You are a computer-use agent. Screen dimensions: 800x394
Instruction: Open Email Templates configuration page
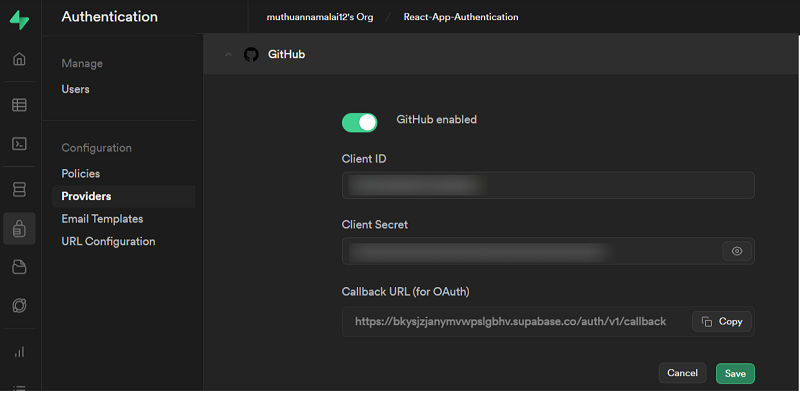[x=102, y=219]
